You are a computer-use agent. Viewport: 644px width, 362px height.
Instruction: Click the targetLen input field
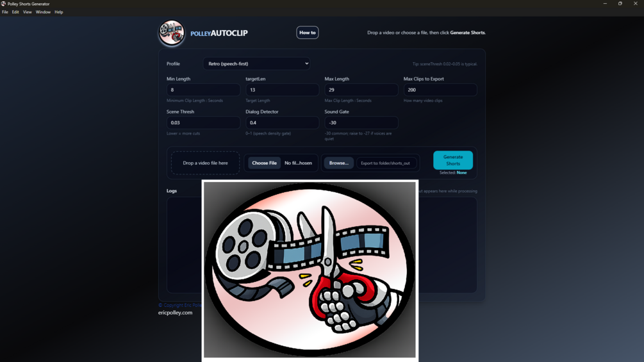tap(282, 90)
